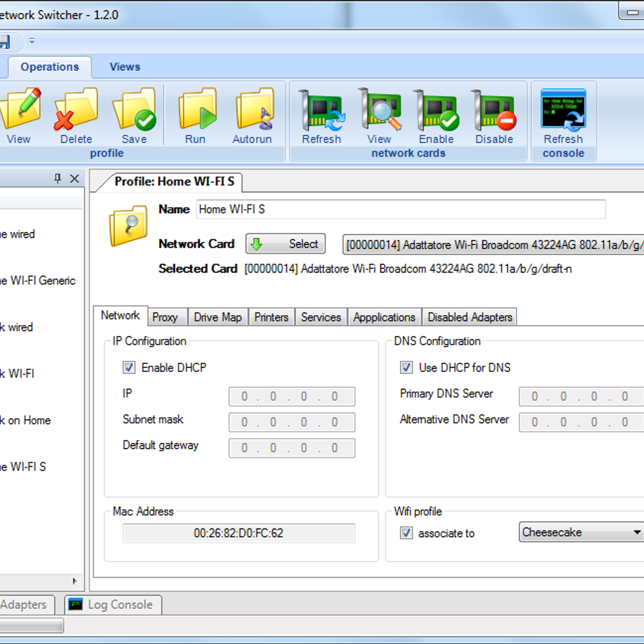Click the Profile: Home WI-FI S document tab
Image resolution: width=644 pixels, height=644 pixels.
tap(174, 181)
